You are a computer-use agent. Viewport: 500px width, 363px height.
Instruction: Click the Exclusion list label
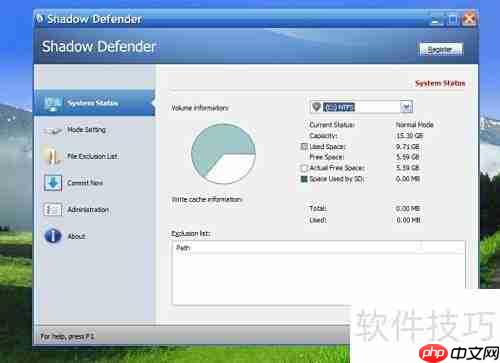(x=191, y=234)
